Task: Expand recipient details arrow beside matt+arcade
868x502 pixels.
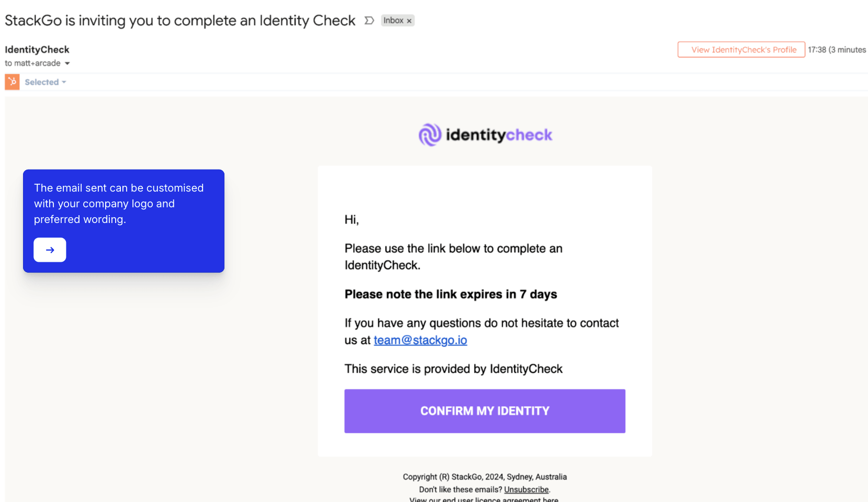Action: (67, 63)
